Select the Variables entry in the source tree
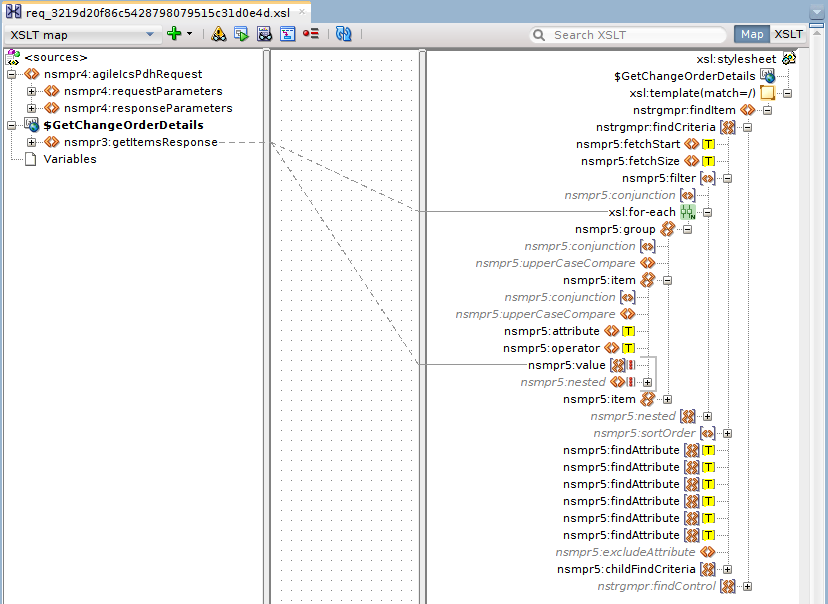Image resolution: width=828 pixels, height=604 pixels. click(68, 158)
